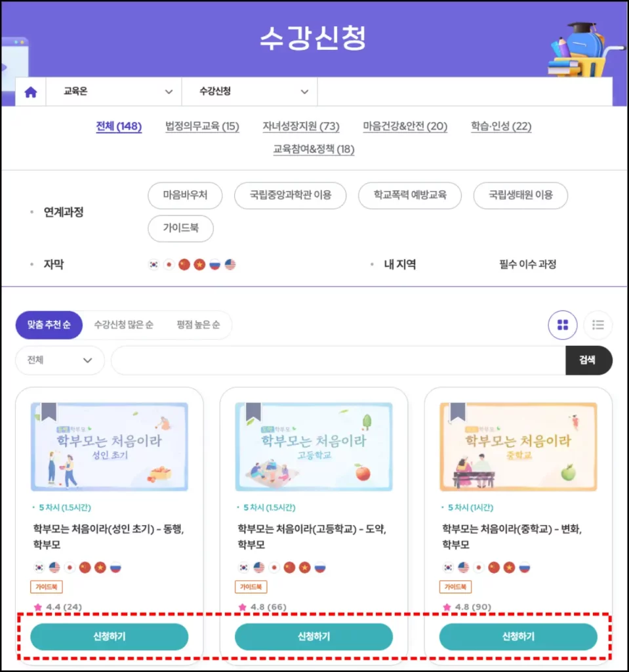The width and height of the screenshot is (629, 672).
Task: Click the black 검색 search button
Action: (x=589, y=360)
